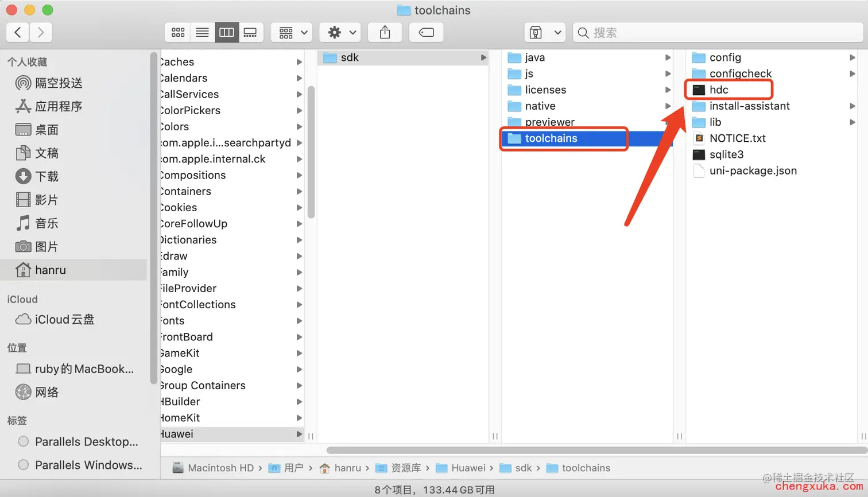Switch to list view mode

click(202, 32)
